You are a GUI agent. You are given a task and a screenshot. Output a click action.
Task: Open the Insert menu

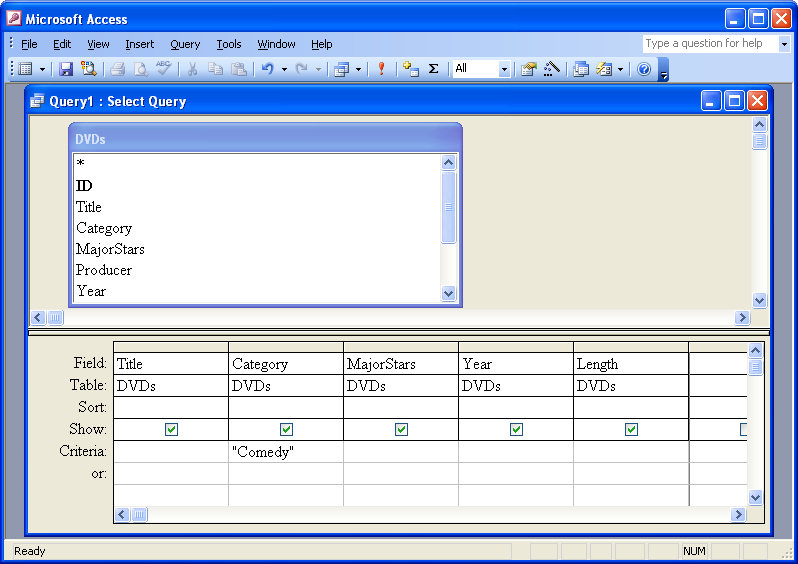click(139, 44)
